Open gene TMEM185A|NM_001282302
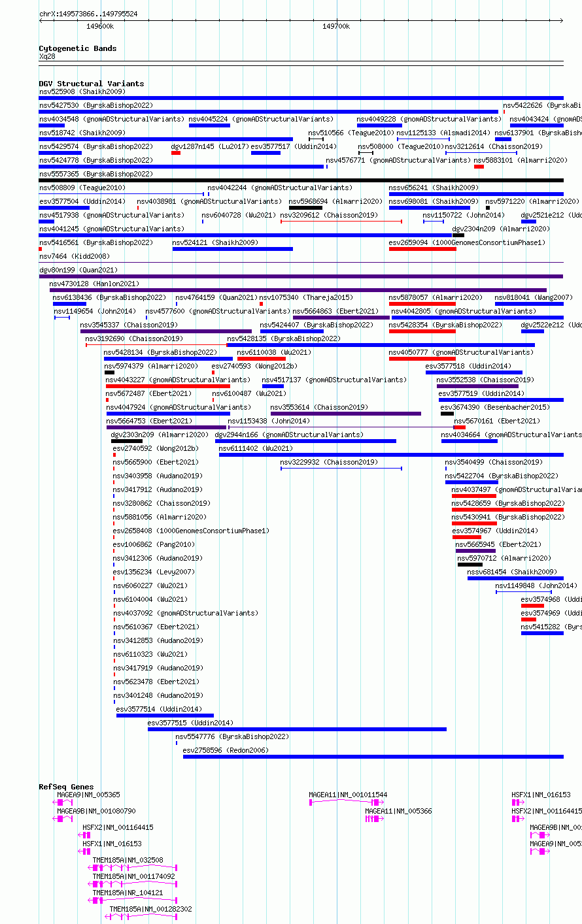 point(151,909)
